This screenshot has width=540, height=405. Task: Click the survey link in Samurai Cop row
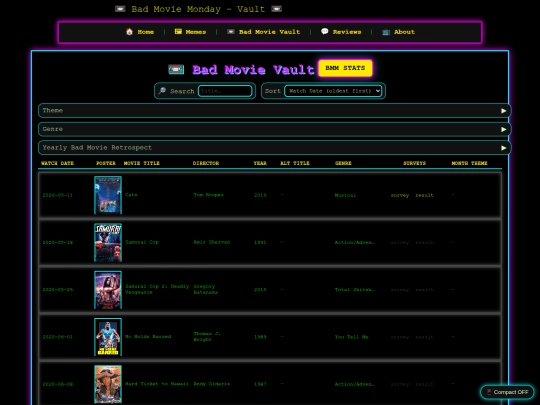(400, 242)
